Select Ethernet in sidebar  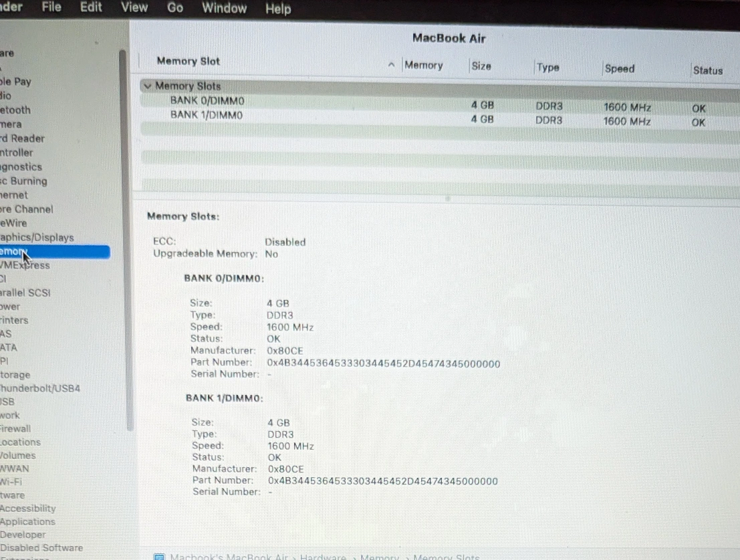[x=14, y=195]
